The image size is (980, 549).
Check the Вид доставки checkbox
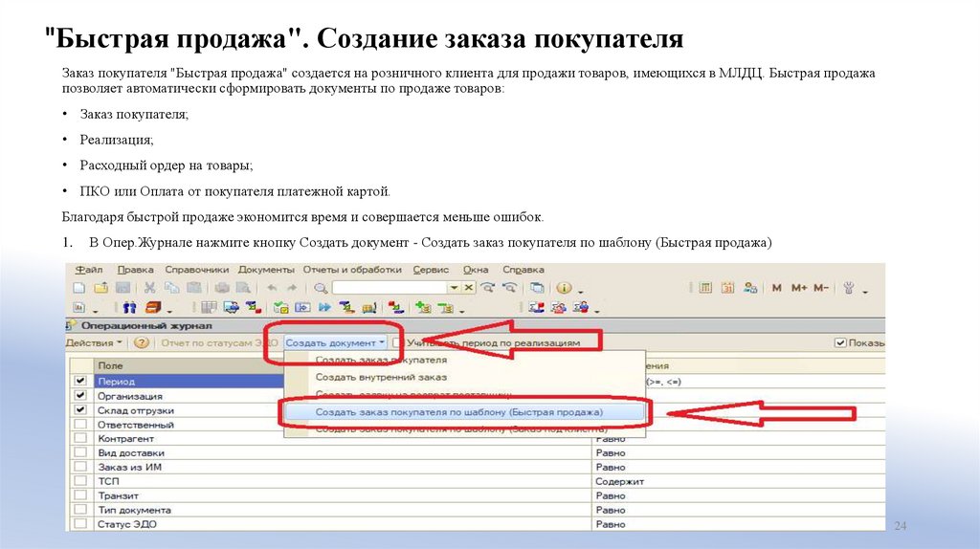[x=80, y=452]
